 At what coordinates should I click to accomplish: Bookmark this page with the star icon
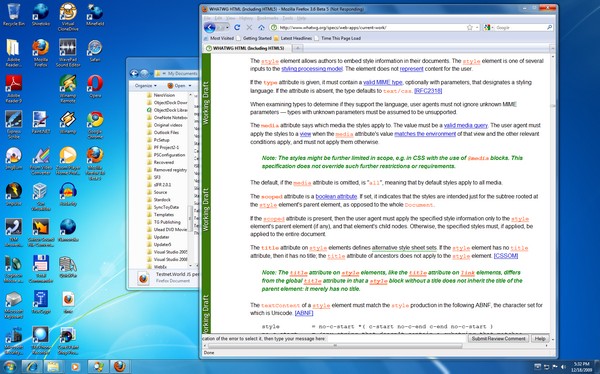click(470, 28)
